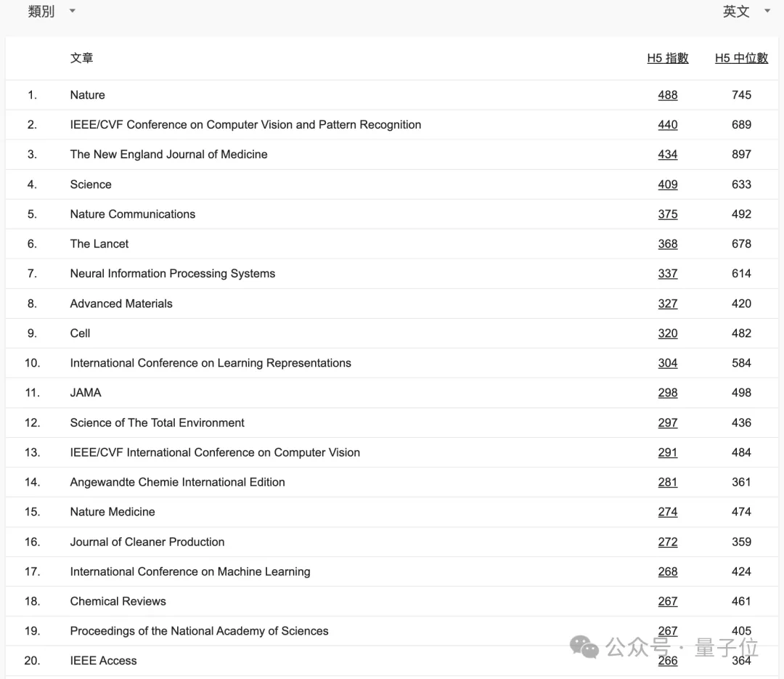
Task: Click 268 for International Conference on Machine Learning
Action: click(x=668, y=572)
